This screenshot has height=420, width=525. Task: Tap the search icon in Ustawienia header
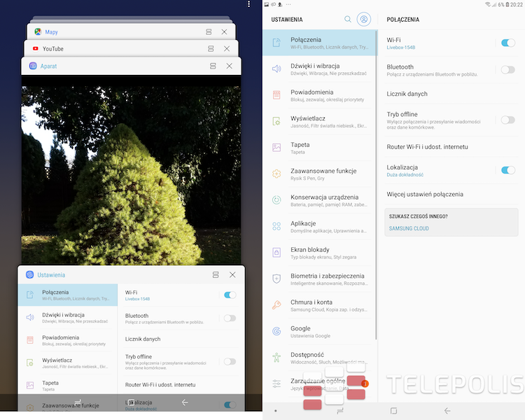(348, 20)
